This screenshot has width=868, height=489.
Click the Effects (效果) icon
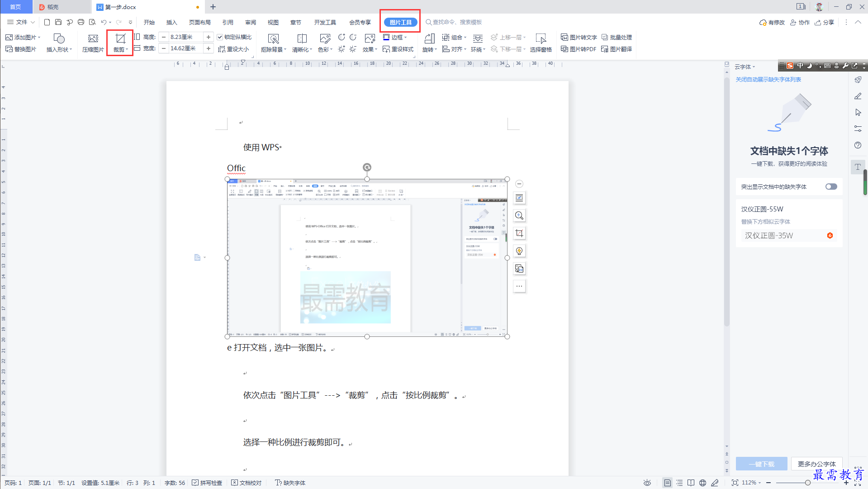(370, 38)
